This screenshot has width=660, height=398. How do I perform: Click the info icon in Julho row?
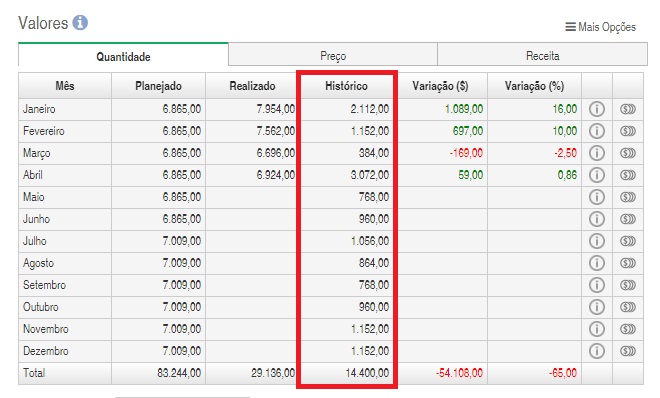(597, 241)
